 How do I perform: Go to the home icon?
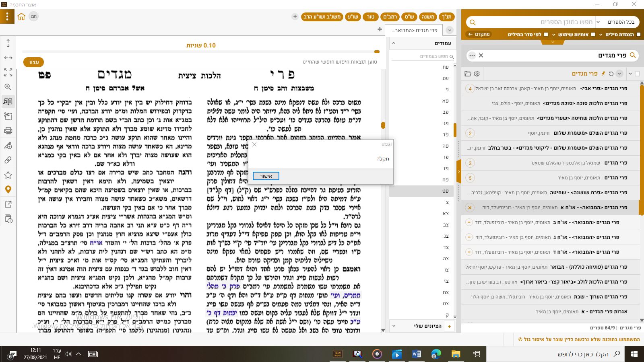(x=21, y=16)
